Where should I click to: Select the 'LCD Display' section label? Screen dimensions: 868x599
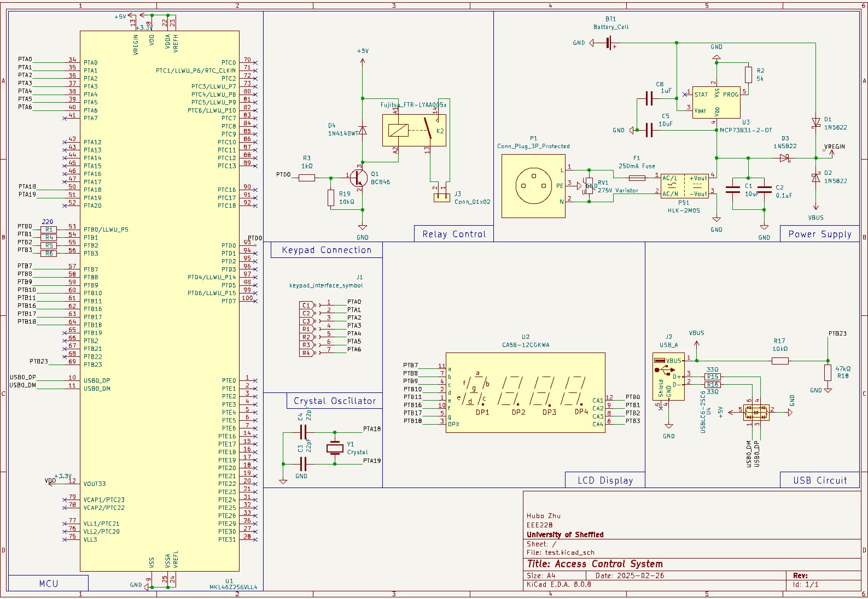[x=605, y=480]
